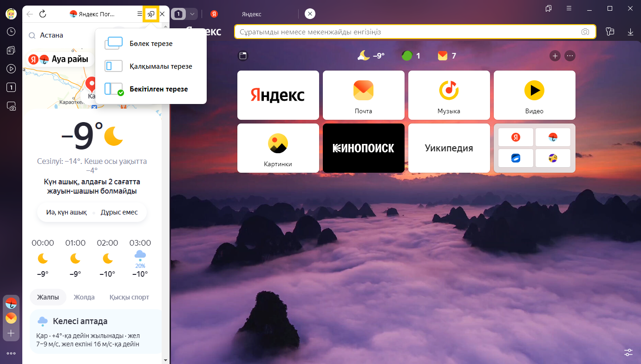Image resolution: width=641 pixels, height=364 pixels.
Task: Choose Бөлек терезе window mode
Action: pyautogui.click(x=151, y=44)
